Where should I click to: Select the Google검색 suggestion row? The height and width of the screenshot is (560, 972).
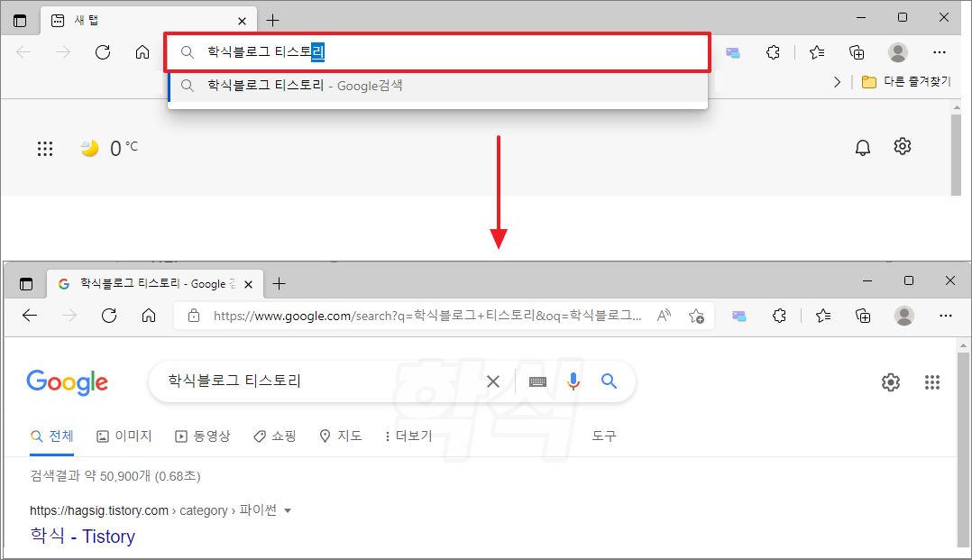click(437, 86)
